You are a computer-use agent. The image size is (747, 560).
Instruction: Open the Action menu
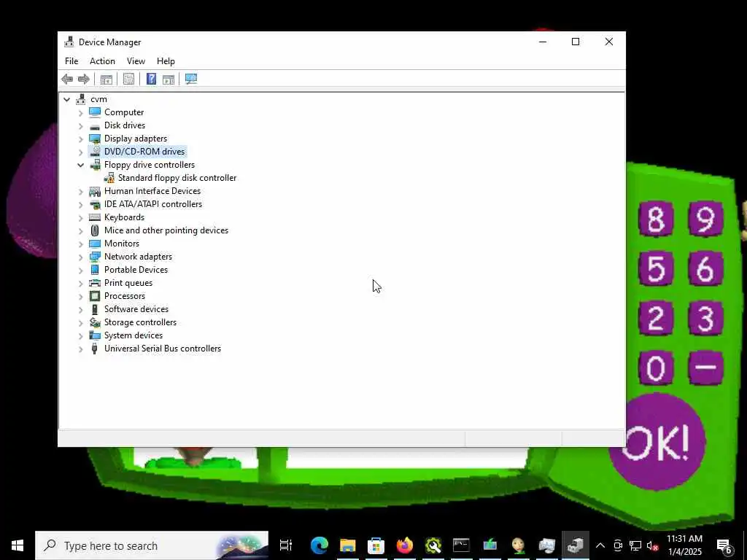click(102, 61)
